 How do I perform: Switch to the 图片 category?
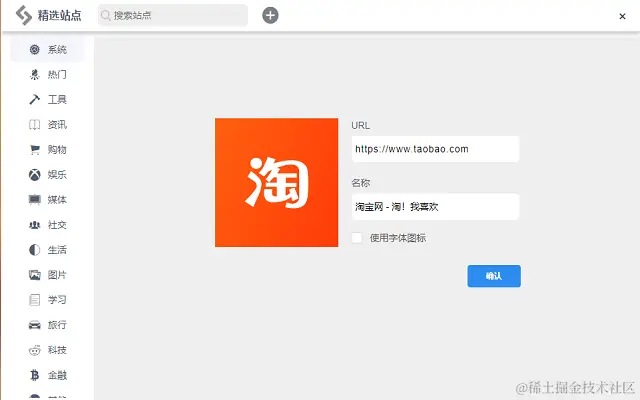tap(48, 275)
